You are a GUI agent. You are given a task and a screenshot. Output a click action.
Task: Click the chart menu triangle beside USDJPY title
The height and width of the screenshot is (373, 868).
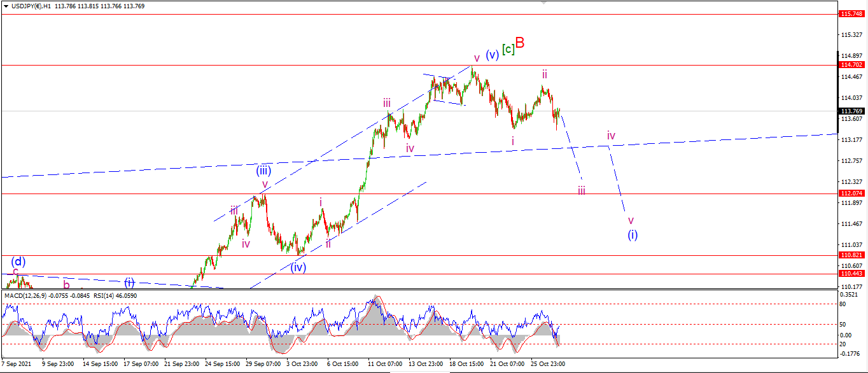coord(6,6)
